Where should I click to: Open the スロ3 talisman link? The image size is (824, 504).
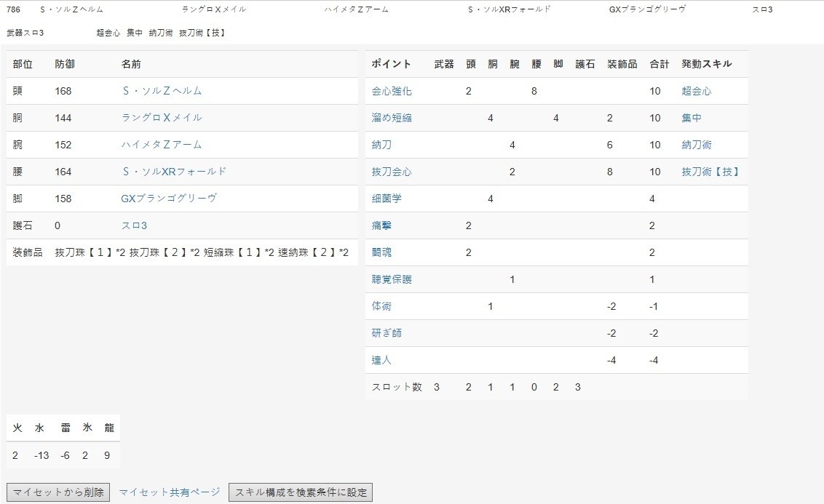click(134, 225)
